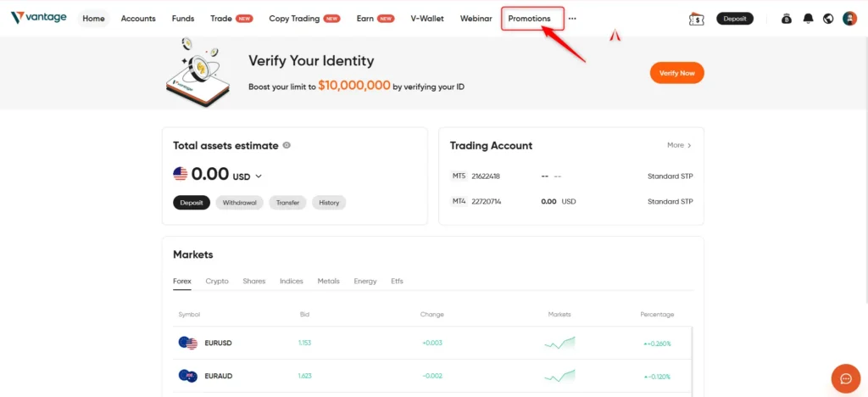
Task: Open the coupon voucher icon
Action: (x=696, y=19)
